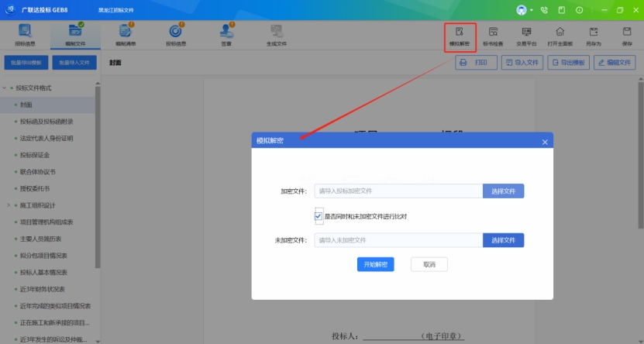
Task: Go to the 签章 step icon
Action: coord(226,34)
